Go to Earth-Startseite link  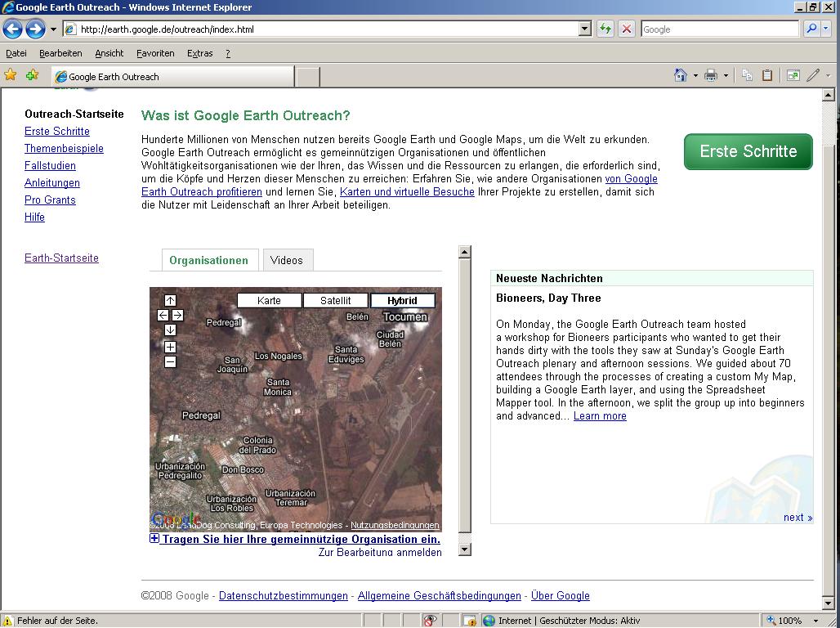point(61,258)
